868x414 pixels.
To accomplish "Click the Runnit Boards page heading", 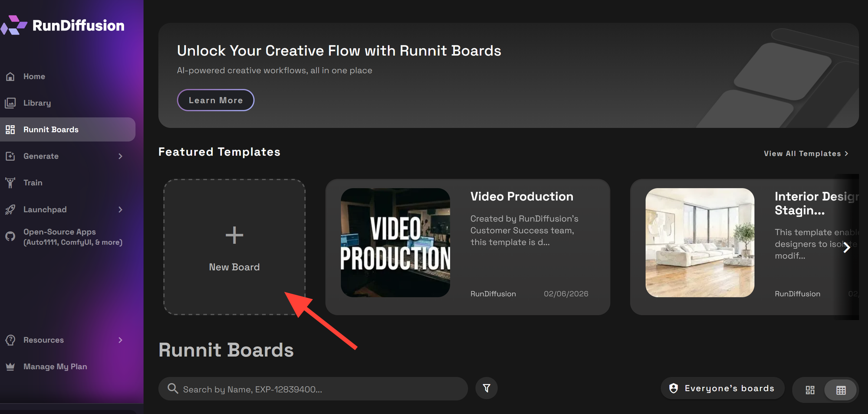I will [x=226, y=350].
